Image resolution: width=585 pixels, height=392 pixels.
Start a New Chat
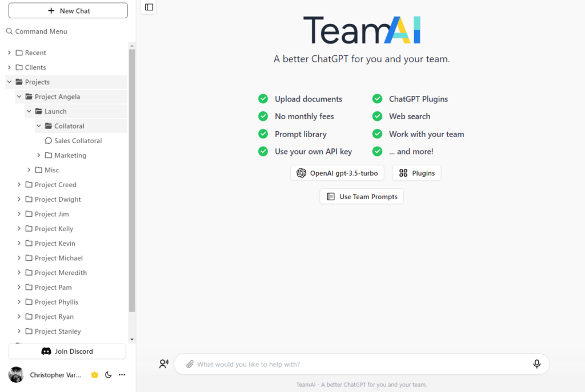[x=69, y=11]
